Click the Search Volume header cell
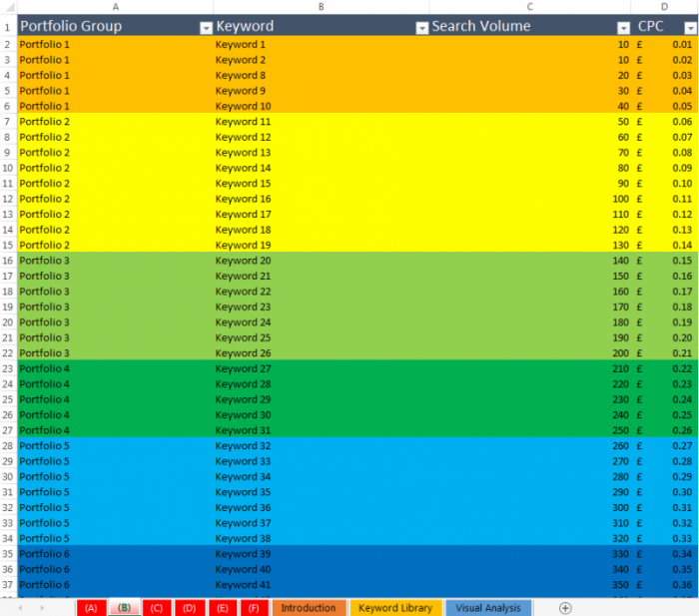This screenshot has width=699, height=616. pyautogui.click(x=529, y=26)
